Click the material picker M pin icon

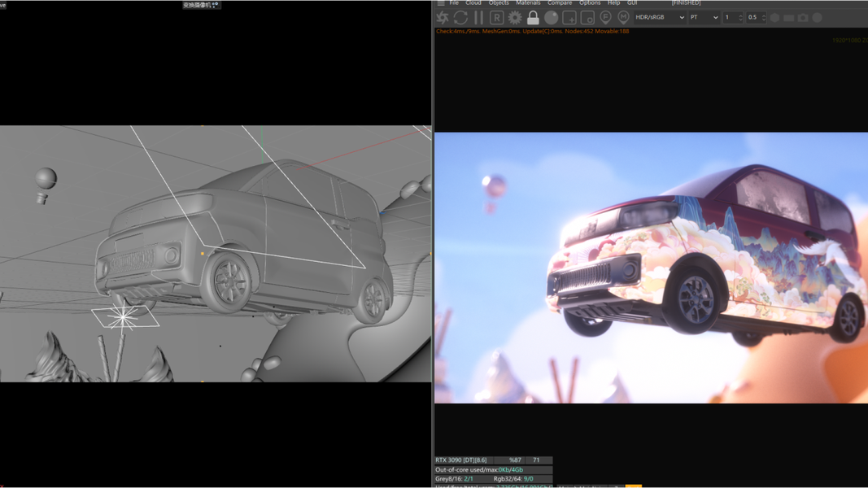623,18
